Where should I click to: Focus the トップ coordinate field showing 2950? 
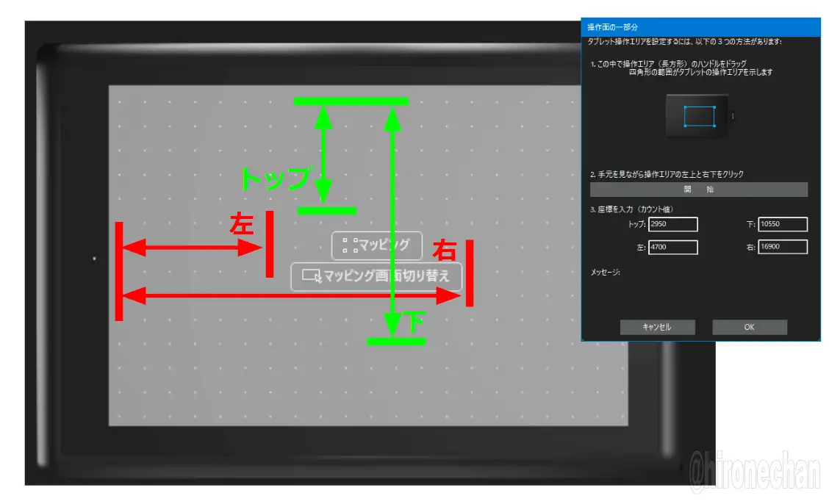pos(673,224)
